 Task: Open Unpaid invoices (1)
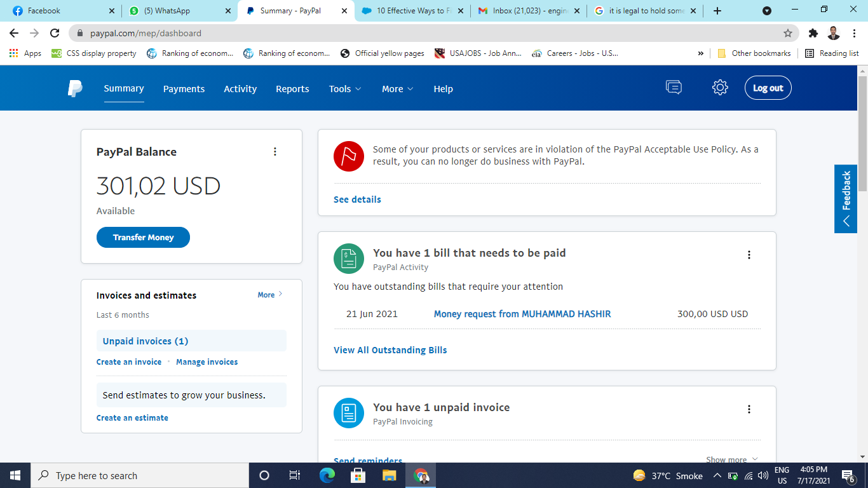coord(146,341)
